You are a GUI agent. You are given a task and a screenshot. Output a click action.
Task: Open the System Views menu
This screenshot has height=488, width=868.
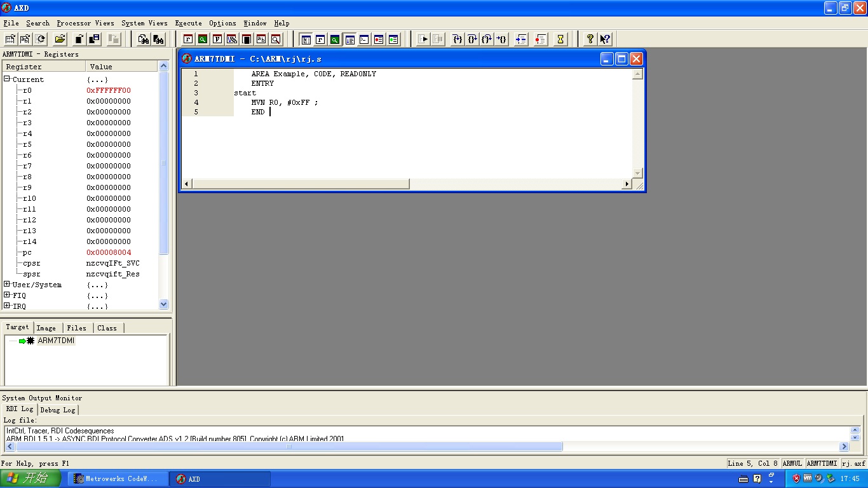(x=144, y=23)
